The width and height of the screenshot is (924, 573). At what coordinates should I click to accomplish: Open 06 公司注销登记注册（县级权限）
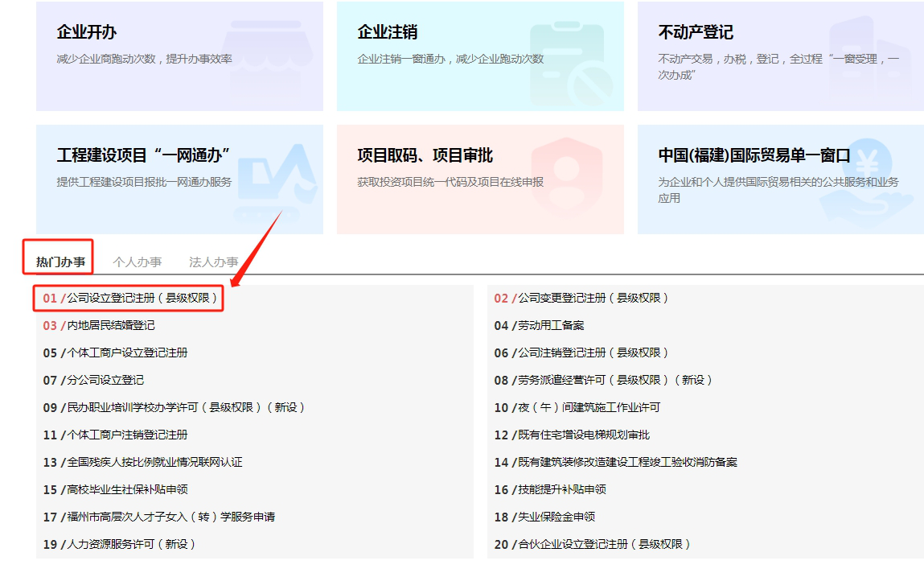coord(581,352)
